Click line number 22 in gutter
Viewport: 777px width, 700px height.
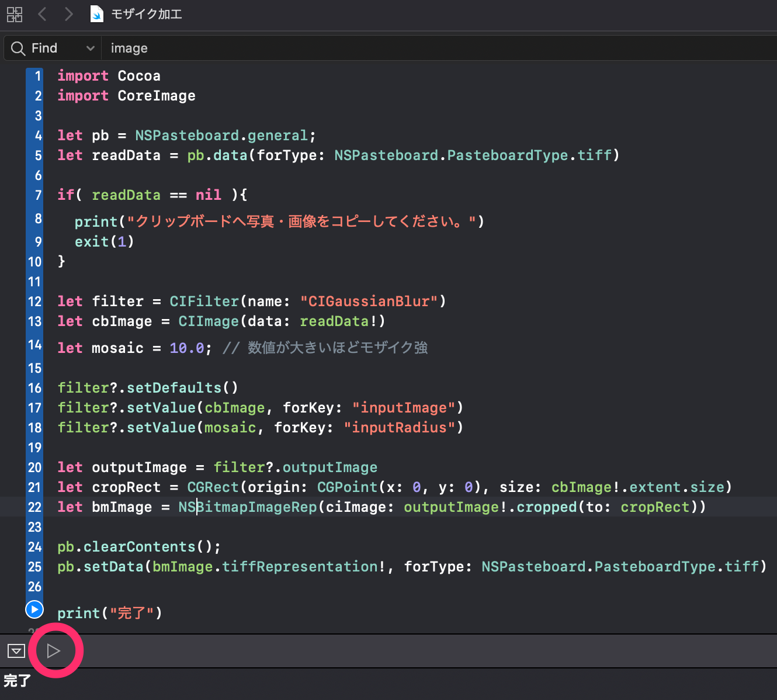coord(35,507)
